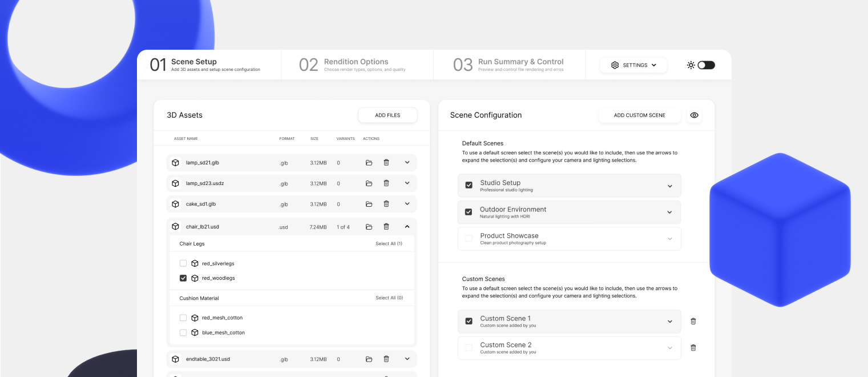Check the red_silverlegs variant checkbox
868x377 pixels.
point(183,263)
